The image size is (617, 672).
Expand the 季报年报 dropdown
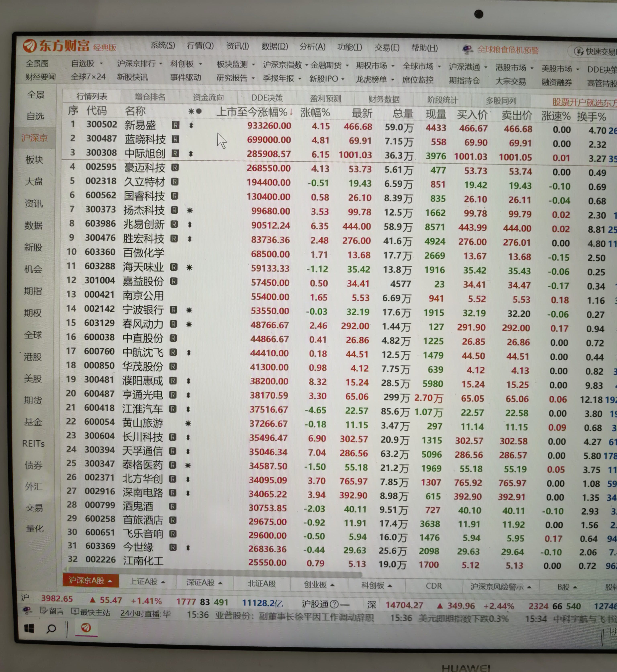pyautogui.click(x=300, y=79)
